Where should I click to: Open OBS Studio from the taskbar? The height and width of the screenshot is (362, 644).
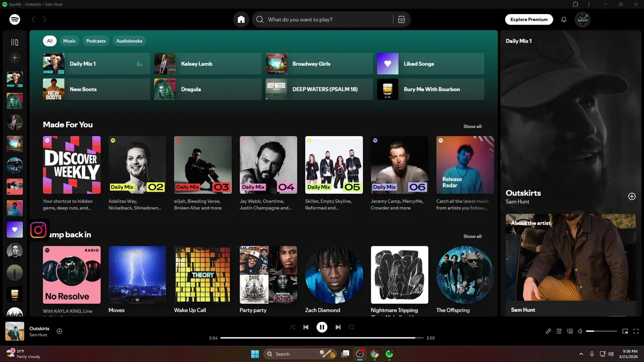(360, 354)
